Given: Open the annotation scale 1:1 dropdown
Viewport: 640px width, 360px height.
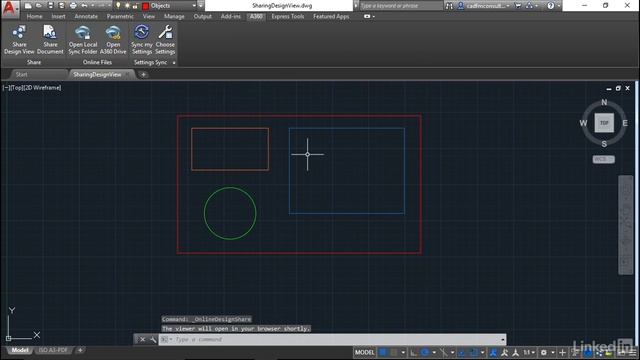Looking at the screenshot, I should [x=529, y=353].
